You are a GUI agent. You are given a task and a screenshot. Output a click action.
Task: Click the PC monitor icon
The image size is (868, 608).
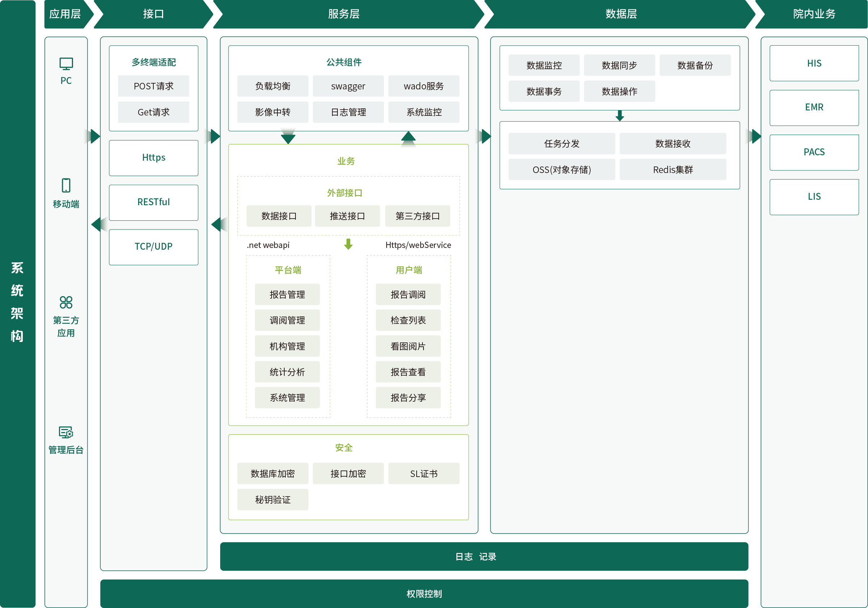[x=66, y=64]
